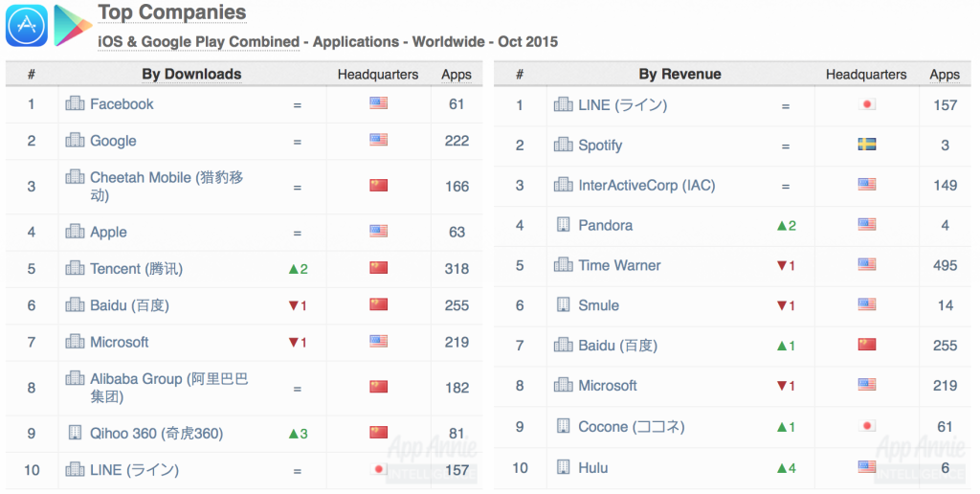980x494 pixels.
Task: Click the green up-4 indicator for Hulu
Action: (787, 468)
